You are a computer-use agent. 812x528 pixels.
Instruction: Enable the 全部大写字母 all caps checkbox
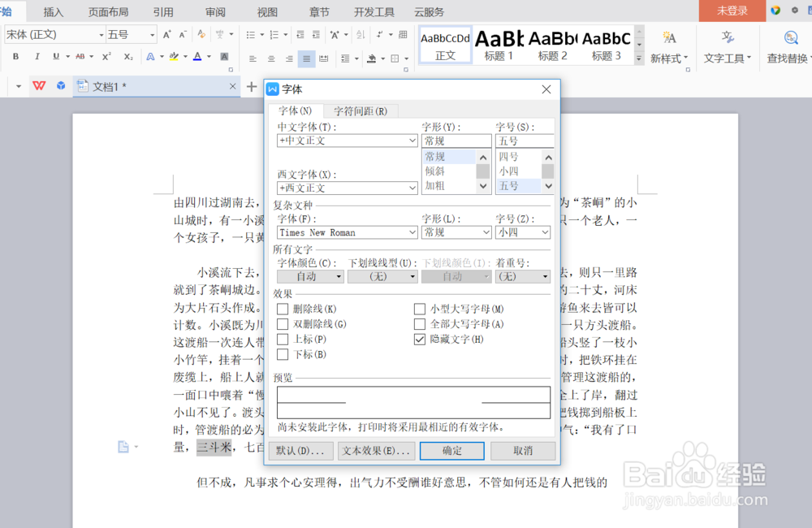click(418, 325)
